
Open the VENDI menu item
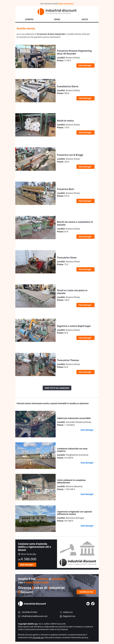57,19
